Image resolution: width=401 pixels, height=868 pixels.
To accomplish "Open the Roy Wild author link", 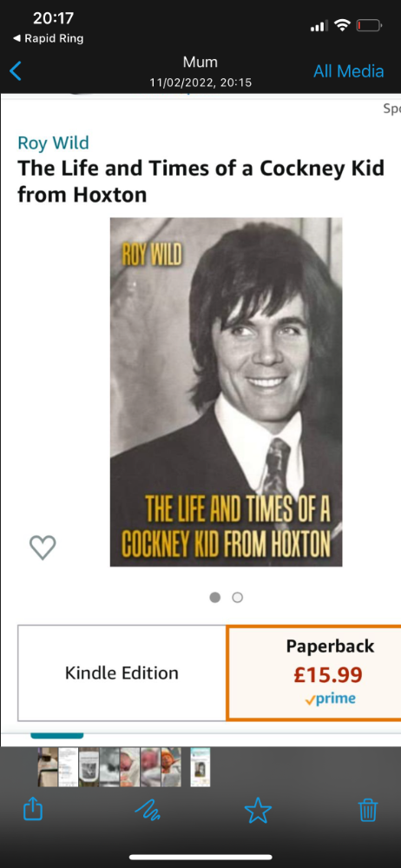I will point(53,142).
